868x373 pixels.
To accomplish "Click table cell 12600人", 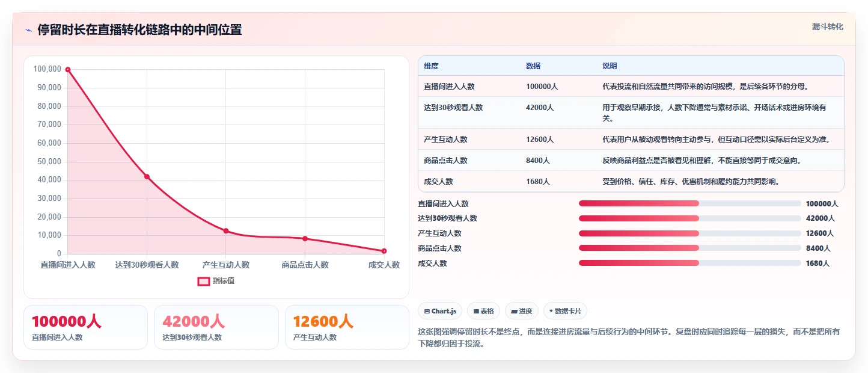I will (x=540, y=140).
